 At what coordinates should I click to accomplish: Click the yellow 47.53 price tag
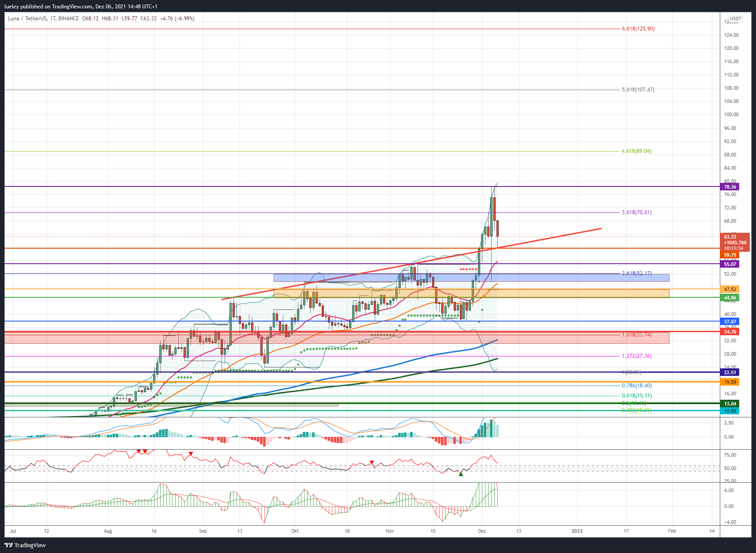[730, 289]
